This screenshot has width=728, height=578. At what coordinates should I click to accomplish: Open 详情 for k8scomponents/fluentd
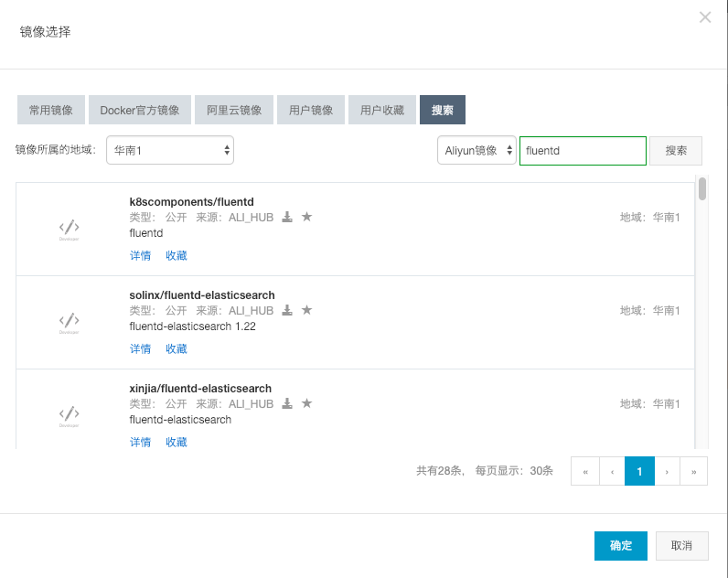coord(140,255)
